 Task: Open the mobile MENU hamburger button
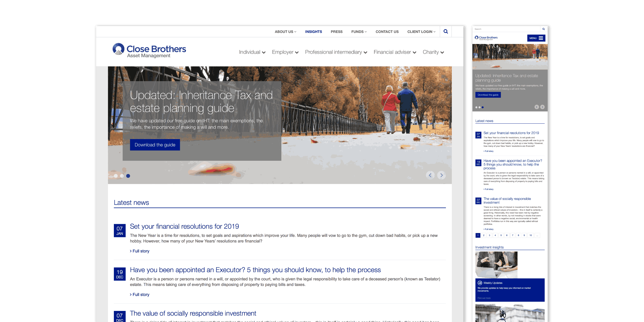point(536,38)
